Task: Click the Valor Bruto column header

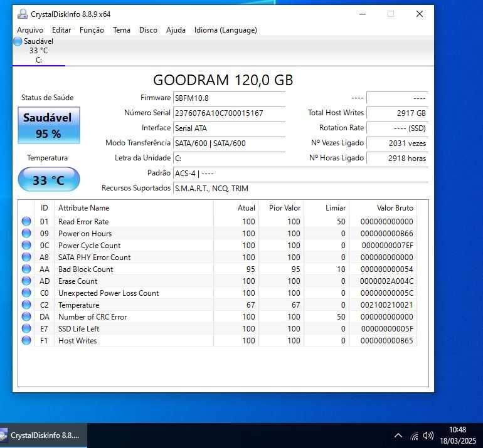Action: 383,208
